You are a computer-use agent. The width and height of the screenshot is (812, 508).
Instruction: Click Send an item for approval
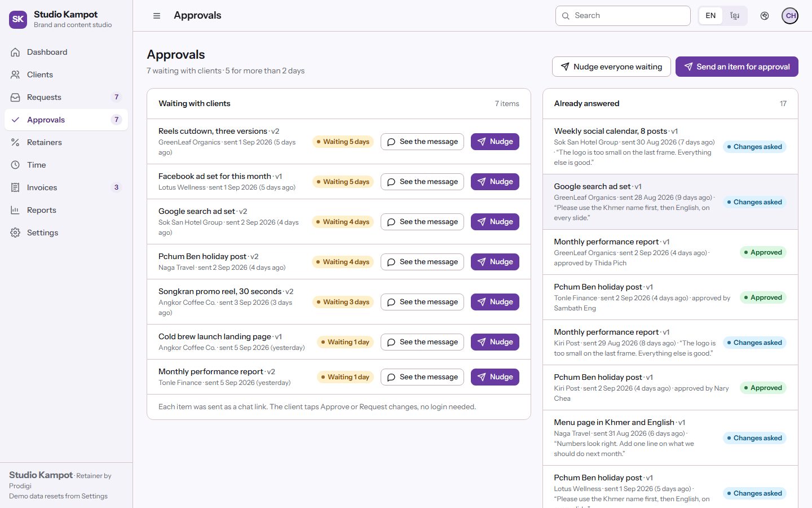click(x=736, y=67)
